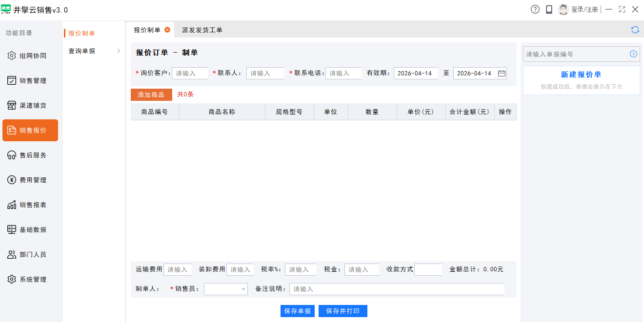Open the 售后服务 module
This screenshot has height=322, width=644.
(x=30, y=155)
